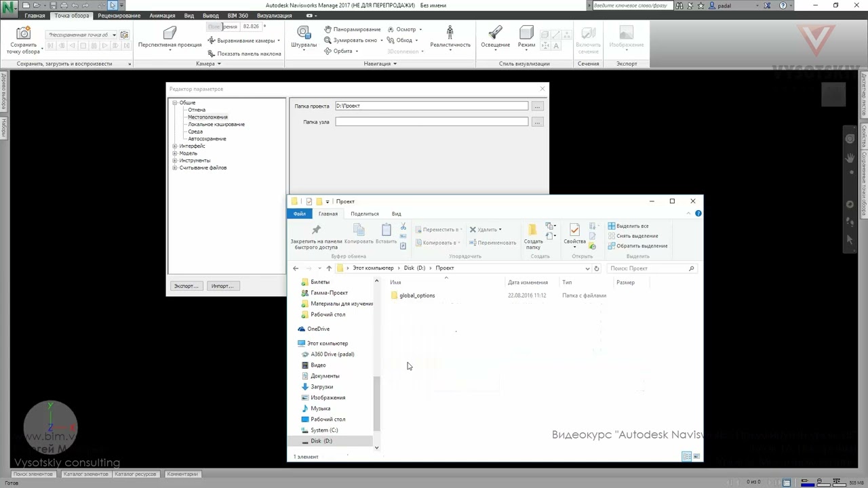Open the Поиск элементов bottom tab

33,474
